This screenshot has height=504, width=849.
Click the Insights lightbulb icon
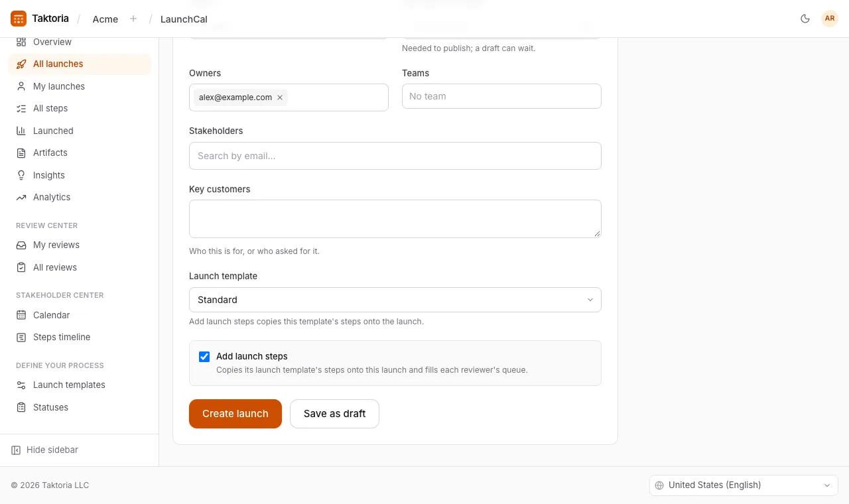pyautogui.click(x=21, y=175)
